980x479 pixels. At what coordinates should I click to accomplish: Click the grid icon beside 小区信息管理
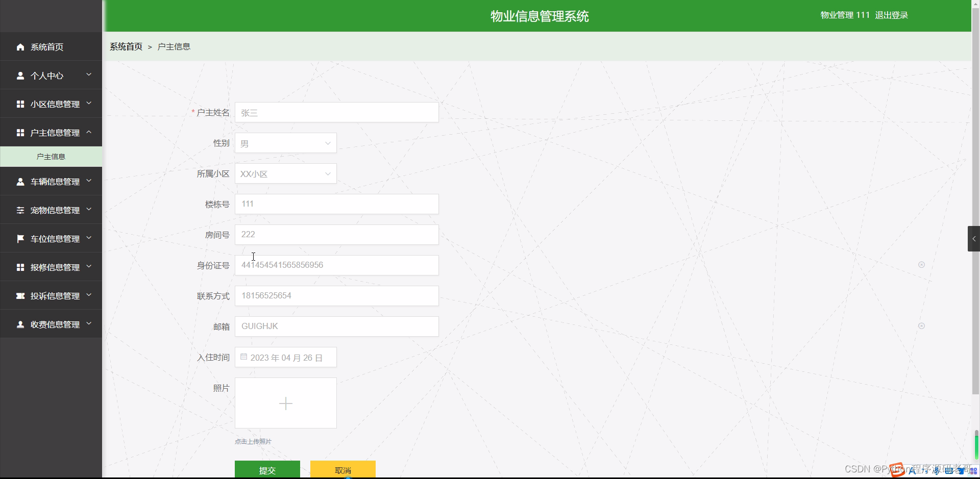coord(20,104)
